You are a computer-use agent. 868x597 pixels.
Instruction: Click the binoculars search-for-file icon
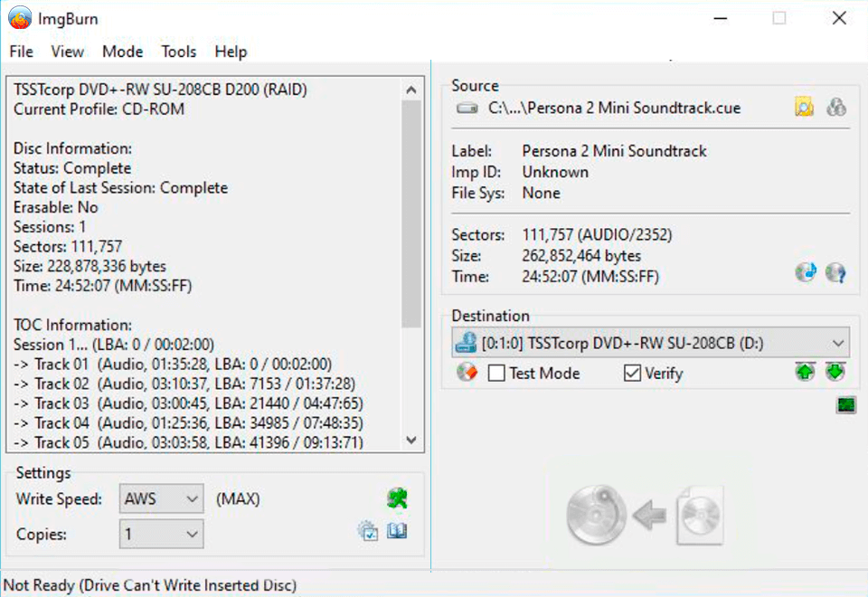click(x=836, y=108)
